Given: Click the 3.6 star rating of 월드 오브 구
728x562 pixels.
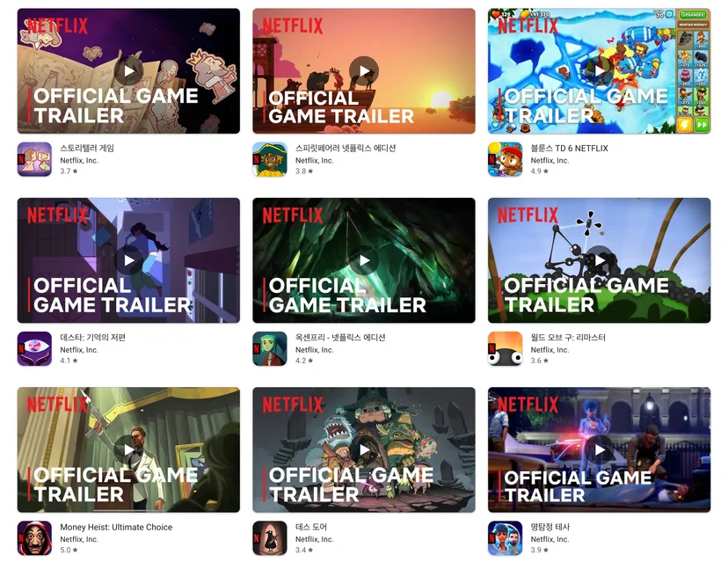Looking at the screenshot, I should tap(540, 361).
